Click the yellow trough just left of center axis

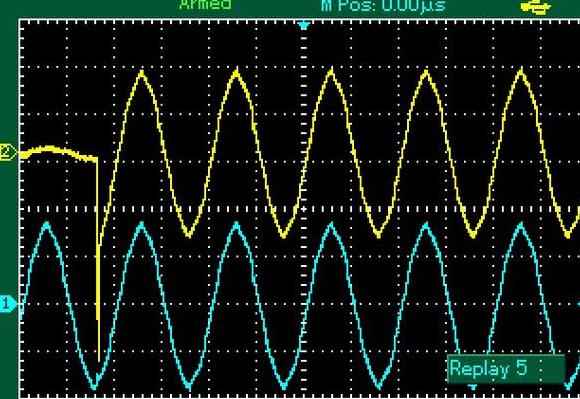click(284, 235)
